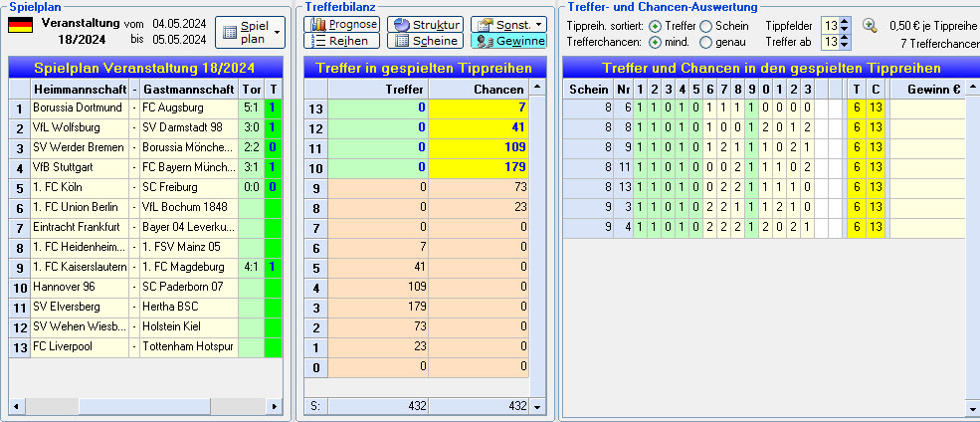This screenshot has width=980, height=422.
Task: Select the Schein sort radio button
Action: 705,26
